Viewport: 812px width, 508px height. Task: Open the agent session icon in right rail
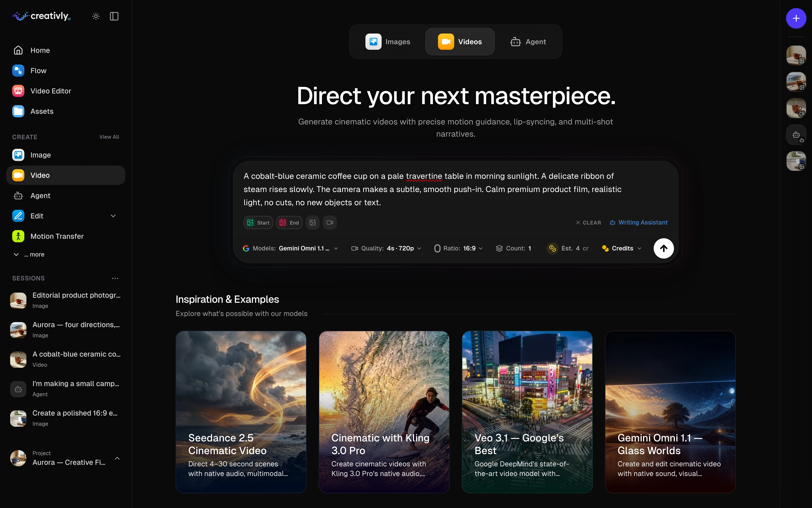[796, 135]
